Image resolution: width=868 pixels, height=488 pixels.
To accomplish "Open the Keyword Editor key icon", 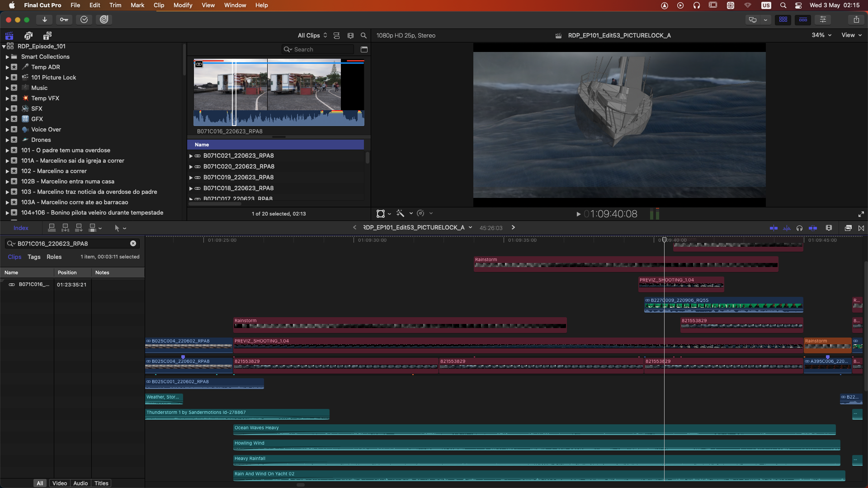I will (x=64, y=19).
